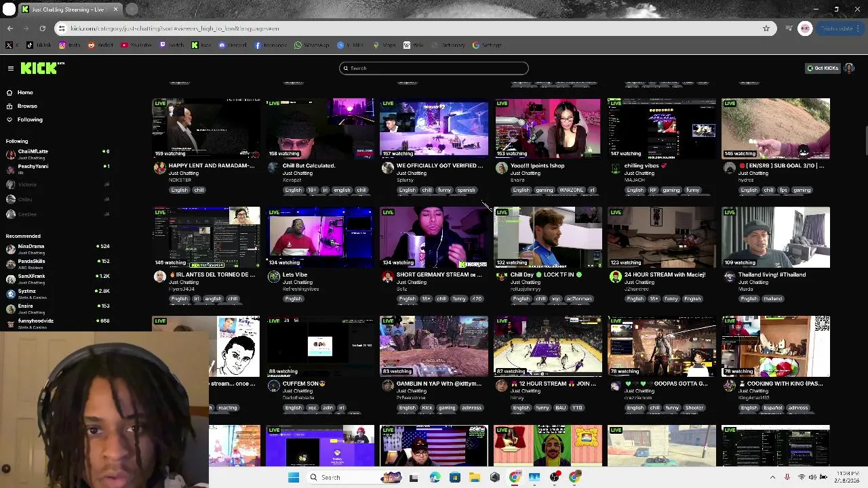Open the Reddit bookmark
The image size is (868, 488).
click(100, 45)
